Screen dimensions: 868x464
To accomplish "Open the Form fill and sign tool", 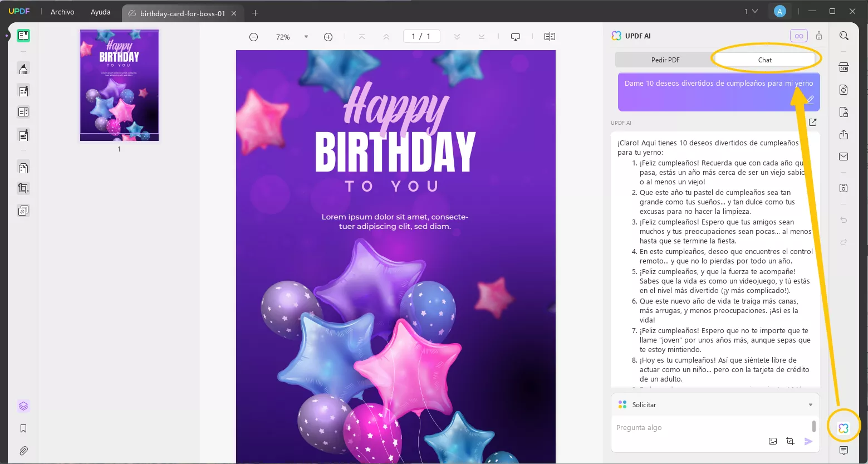I will click(x=23, y=135).
